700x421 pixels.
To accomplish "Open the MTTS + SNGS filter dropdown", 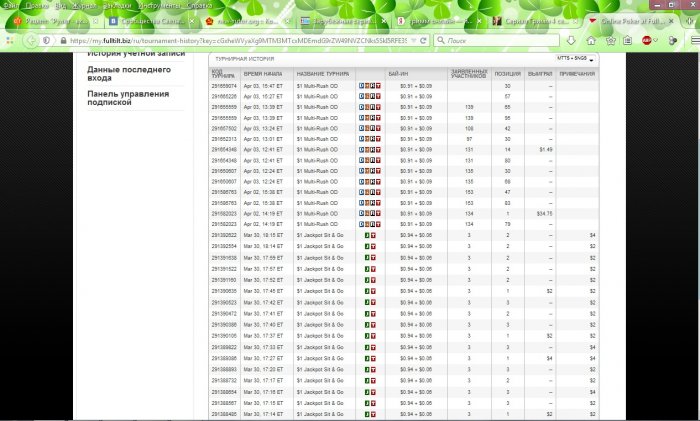I will pyautogui.click(x=575, y=60).
